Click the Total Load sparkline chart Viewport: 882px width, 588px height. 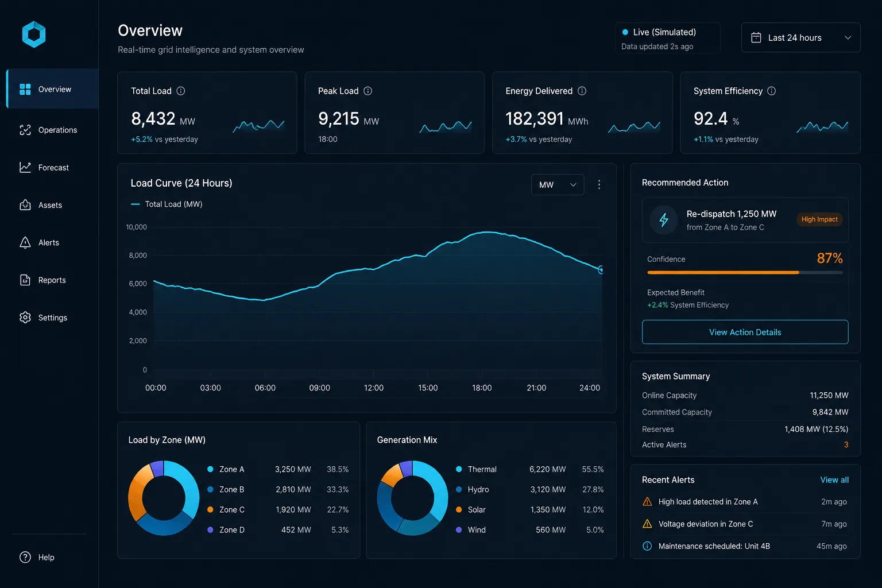258,126
